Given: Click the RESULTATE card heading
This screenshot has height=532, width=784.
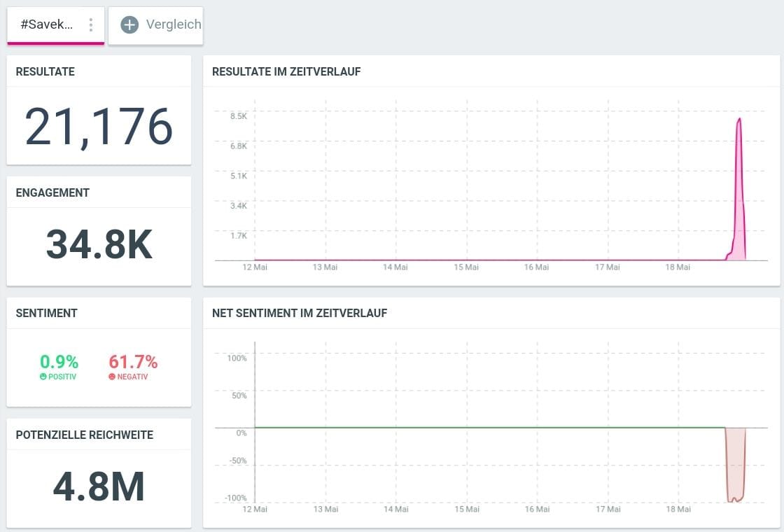Looking at the screenshot, I should point(45,71).
